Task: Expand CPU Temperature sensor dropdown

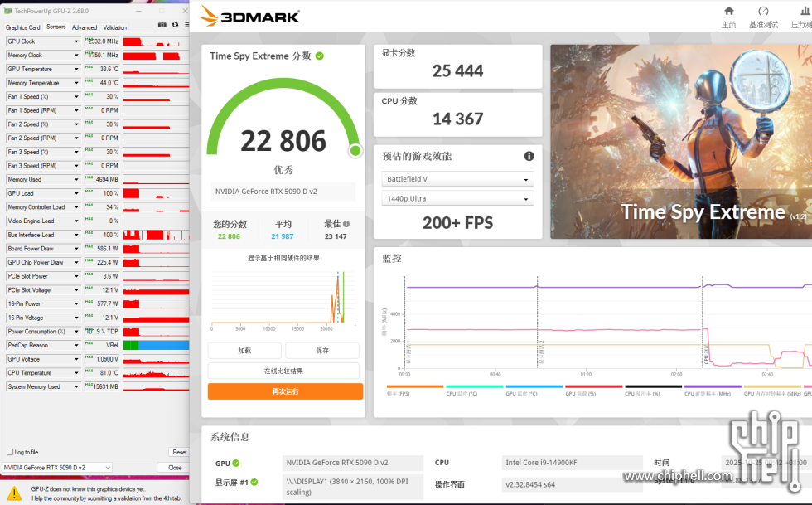Action: (x=76, y=373)
